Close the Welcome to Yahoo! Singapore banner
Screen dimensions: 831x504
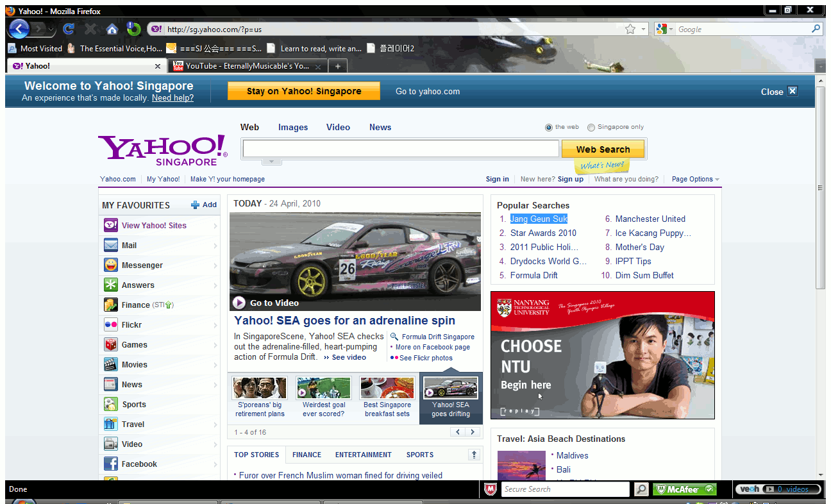point(793,91)
